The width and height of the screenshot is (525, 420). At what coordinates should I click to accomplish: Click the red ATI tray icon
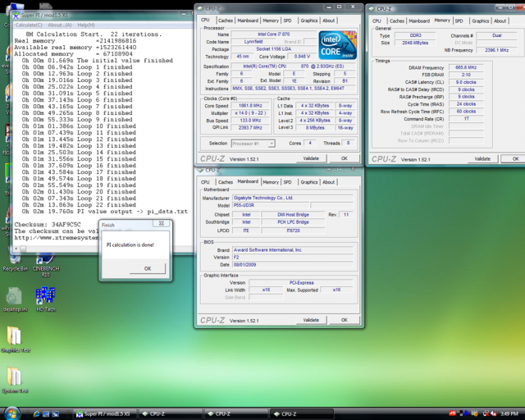(452, 413)
